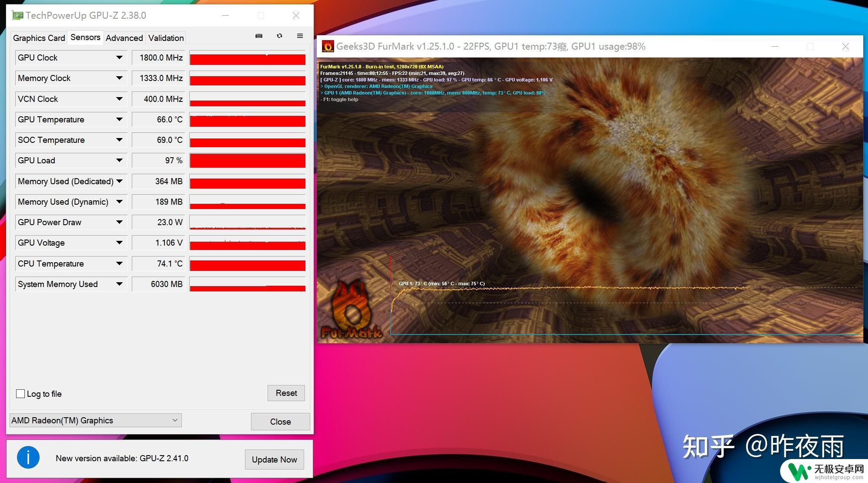The width and height of the screenshot is (868, 483).
Task: Click the 97 % GPU Load value
Action: 158,160
